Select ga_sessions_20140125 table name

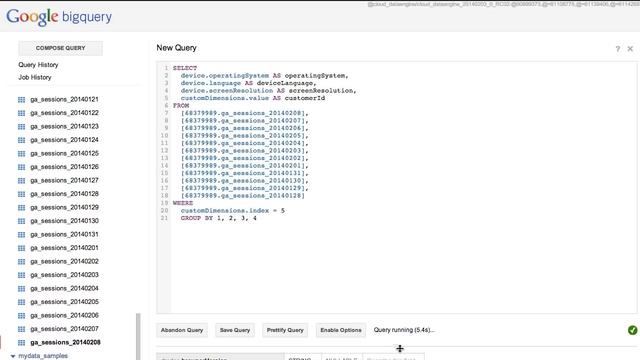point(64,153)
